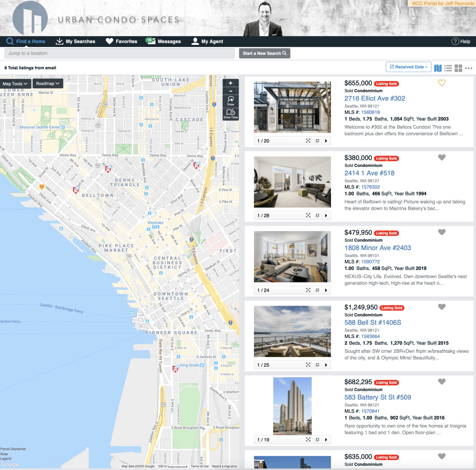
Task: Favorite the 1808 Minor Ave #2403 listing
Action: pyautogui.click(x=442, y=232)
